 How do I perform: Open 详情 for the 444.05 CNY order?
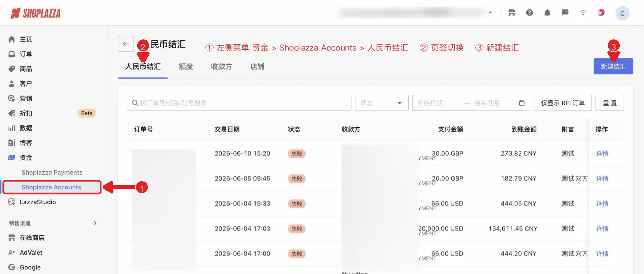[x=602, y=204]
